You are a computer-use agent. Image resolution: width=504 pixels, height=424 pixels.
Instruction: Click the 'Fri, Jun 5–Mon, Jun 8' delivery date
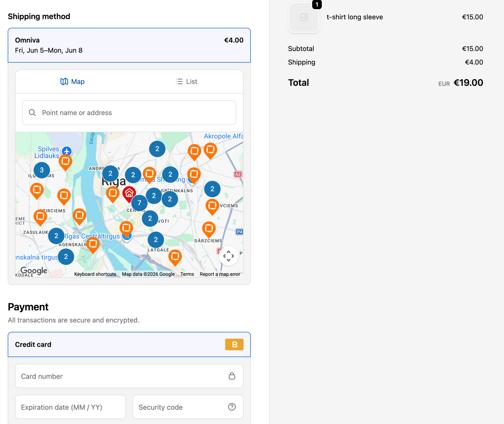[49, 50]
